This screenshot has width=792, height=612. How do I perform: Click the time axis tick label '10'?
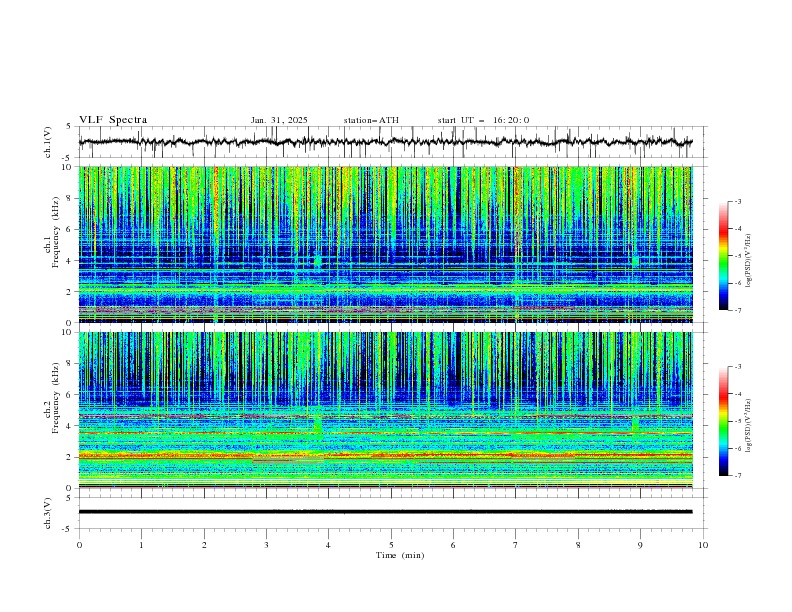coord(703,545)
